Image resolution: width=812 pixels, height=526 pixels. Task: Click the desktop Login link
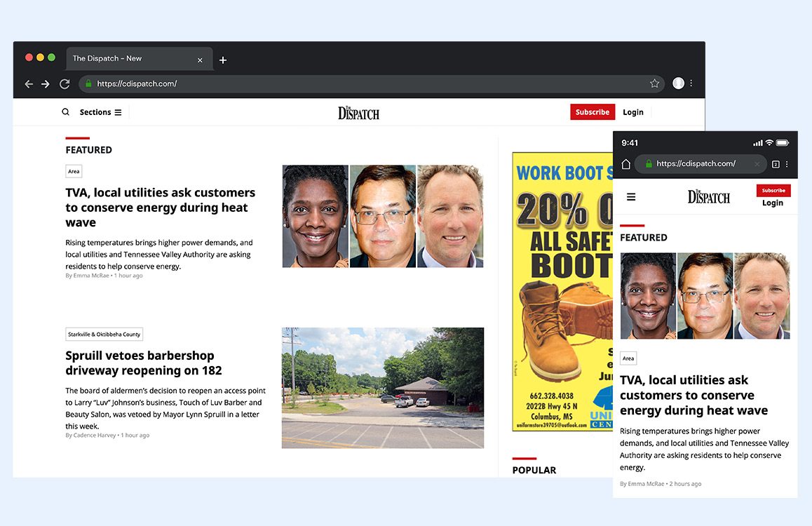point(632,112)
